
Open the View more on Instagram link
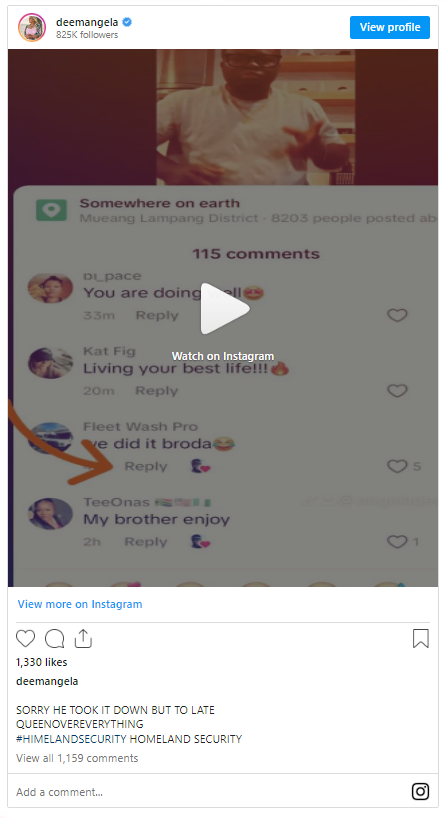point(80,604)
